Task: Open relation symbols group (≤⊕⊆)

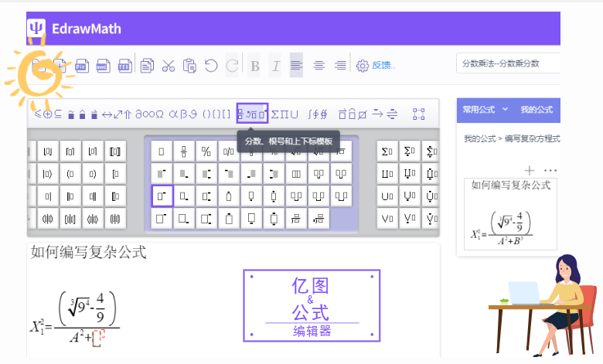Action: point(48,114)
